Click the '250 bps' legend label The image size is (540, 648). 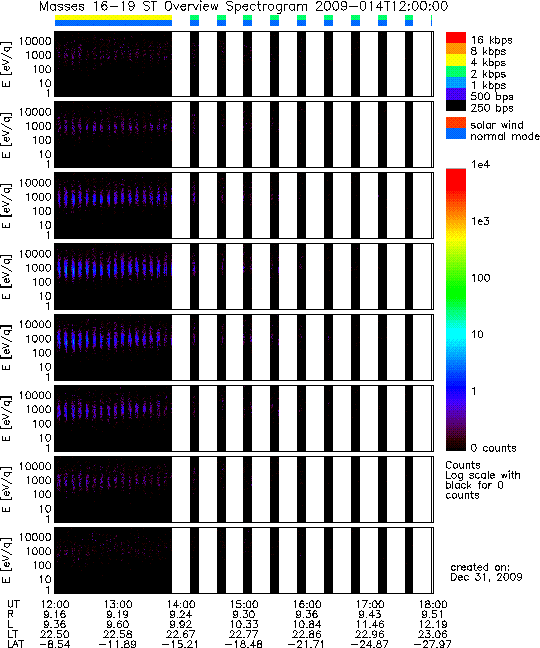click(492, 108)
